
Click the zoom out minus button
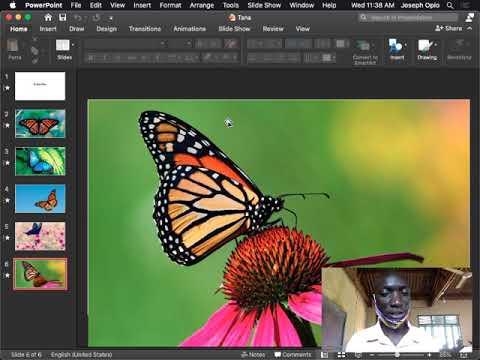372,355
